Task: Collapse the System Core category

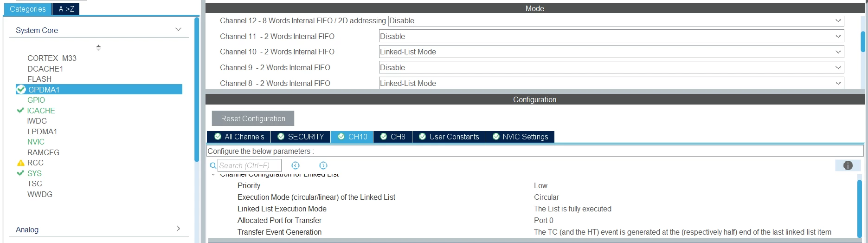Action: pos(178,30)
